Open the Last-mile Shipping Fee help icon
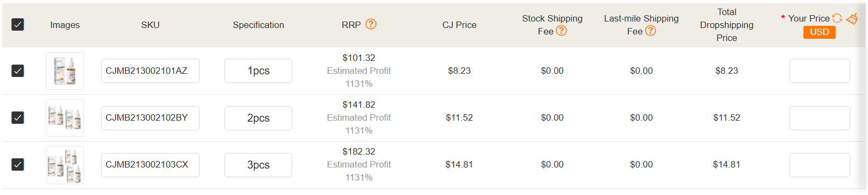 click(x=651, y=31)
